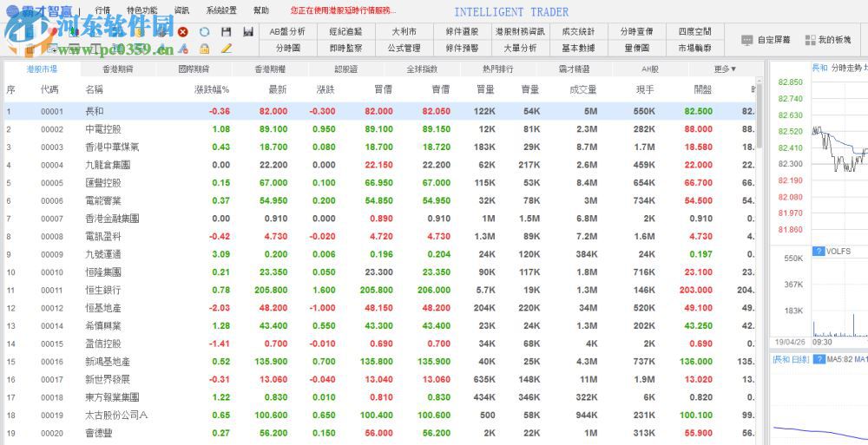868x445 pixels.
Task: Click the 大單分析 button
Action: pos(520,49)
